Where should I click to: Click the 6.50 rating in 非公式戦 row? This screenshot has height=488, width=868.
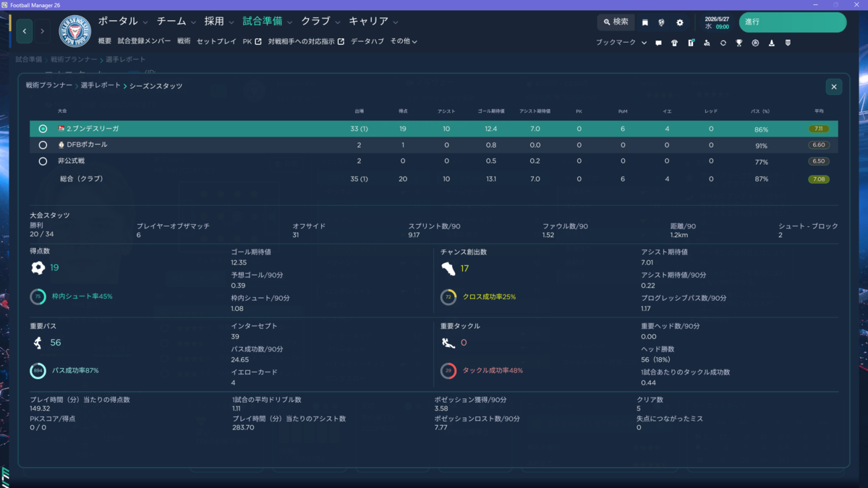click(x=819, y=161)
